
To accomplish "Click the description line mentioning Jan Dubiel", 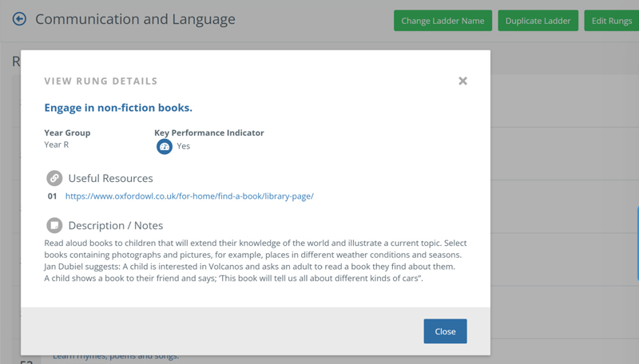I will [x=249, y=267].
